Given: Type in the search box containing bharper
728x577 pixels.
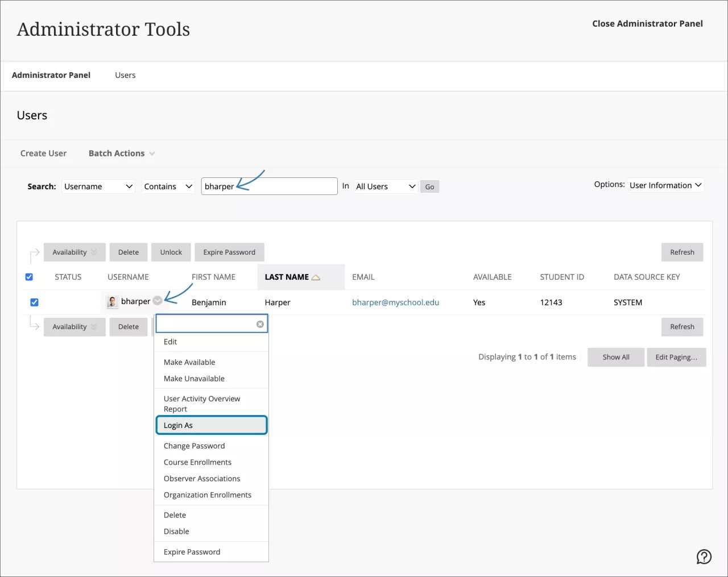Looking at the screenshot, I should tap(269, 186).
